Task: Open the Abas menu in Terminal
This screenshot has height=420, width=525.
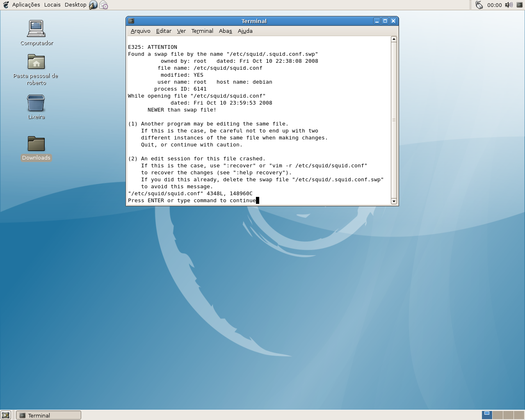Action: click(x=225, y=31)
